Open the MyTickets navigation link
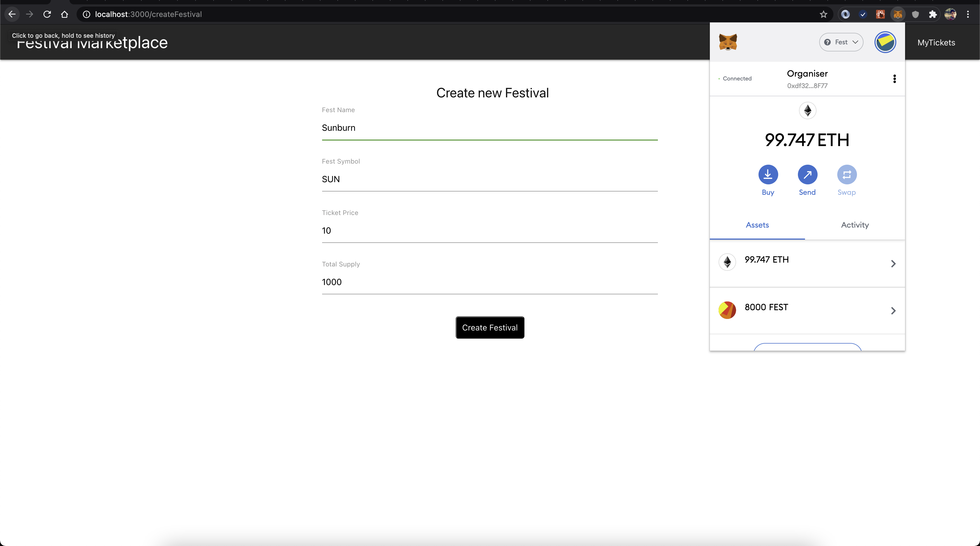Viewport: 980px width, 546px height. (936, 43)
